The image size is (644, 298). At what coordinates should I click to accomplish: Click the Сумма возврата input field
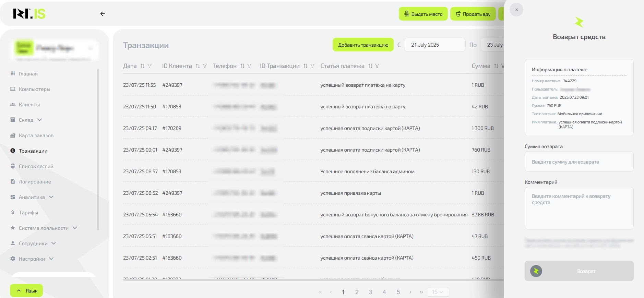(x=579, y=162)
